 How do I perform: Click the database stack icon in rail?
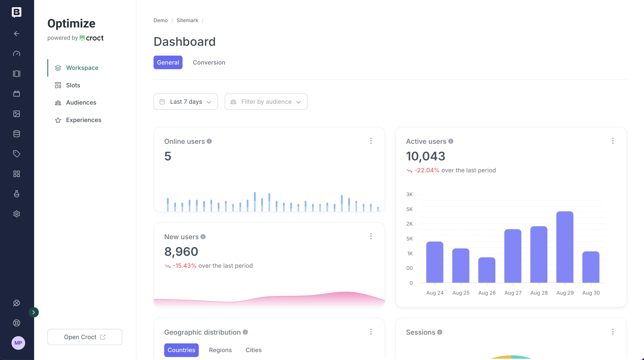[x=16, y=134]
